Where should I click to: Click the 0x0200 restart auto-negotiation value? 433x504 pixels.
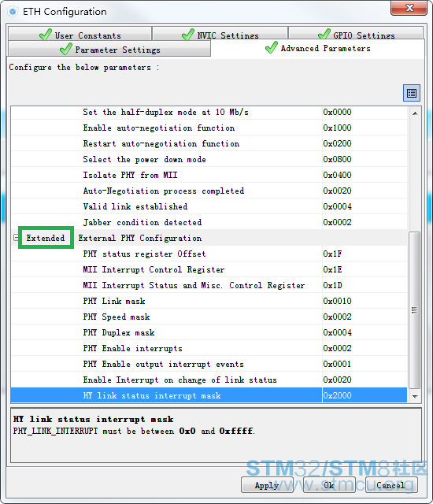coord(365,143)
